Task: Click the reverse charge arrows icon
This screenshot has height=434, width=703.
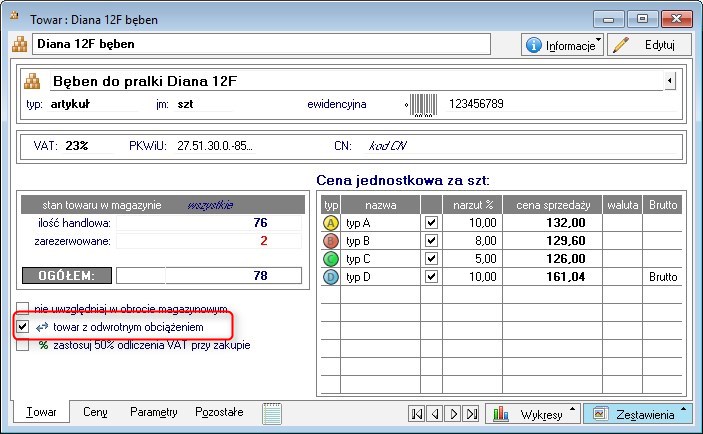Action: pos(42,327)
